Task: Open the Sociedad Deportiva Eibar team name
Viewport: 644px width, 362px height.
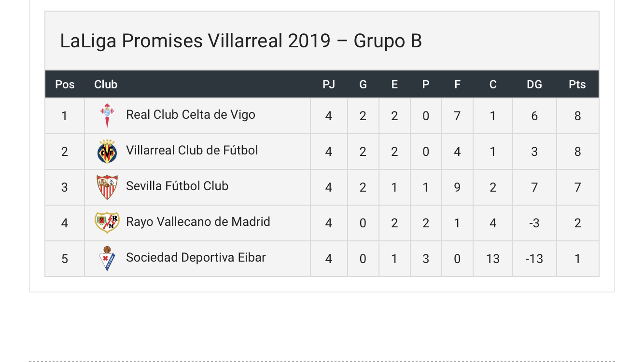Action: click(196, 258)
